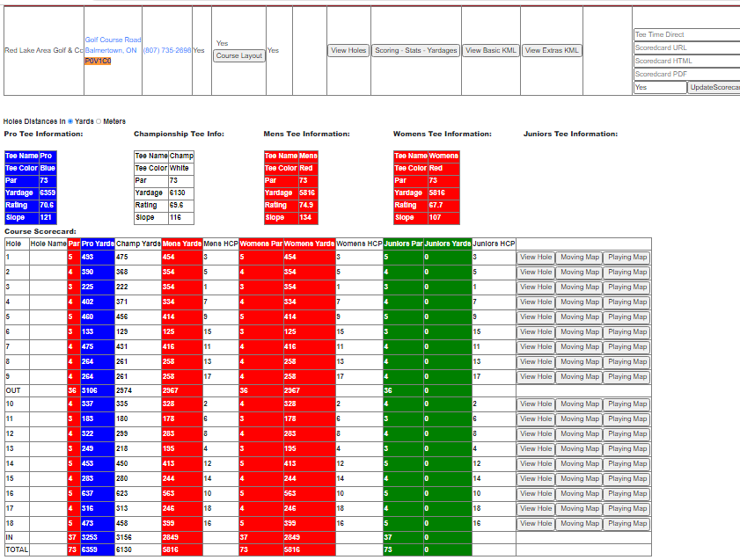740x560 pixels.
Task: Click View Extras KML button
Action: 552,50
